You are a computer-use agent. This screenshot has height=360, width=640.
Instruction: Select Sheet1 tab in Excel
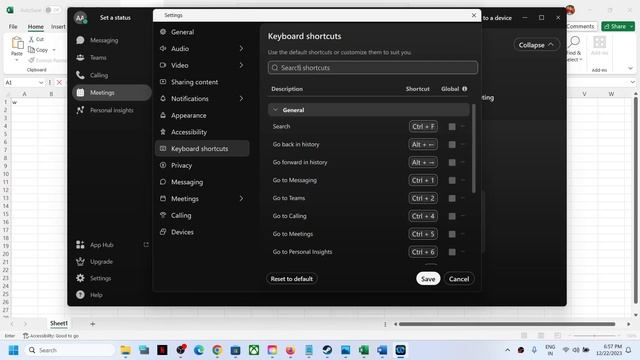click(59, 323)
